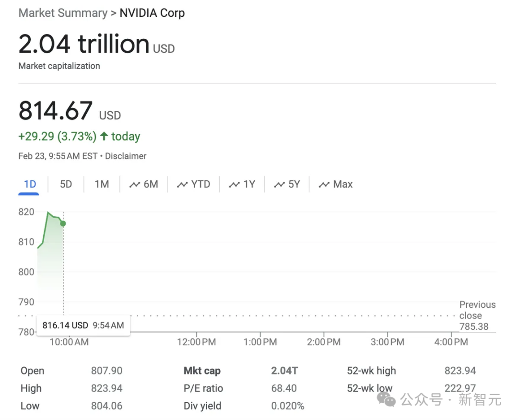
Task: Show the Max chart range
Action: tap(342, 184)
